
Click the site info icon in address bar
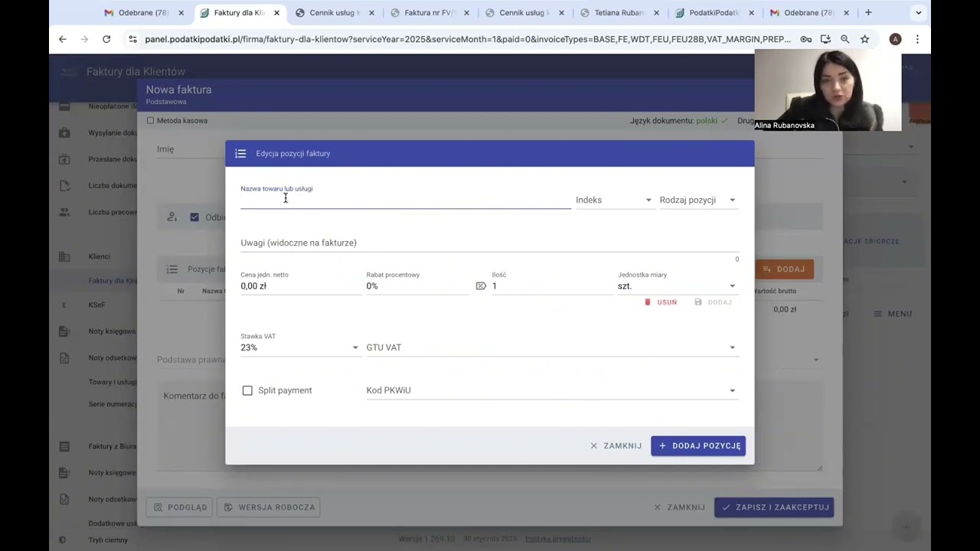132,39
